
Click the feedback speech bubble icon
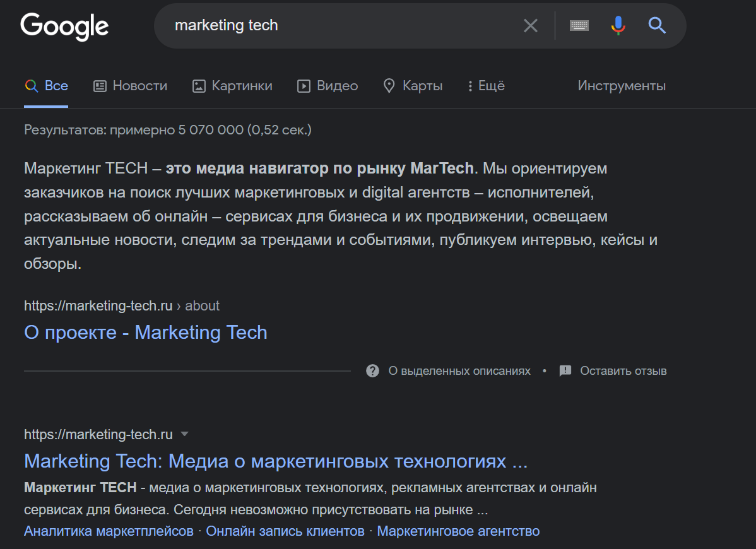coord(565,370)
